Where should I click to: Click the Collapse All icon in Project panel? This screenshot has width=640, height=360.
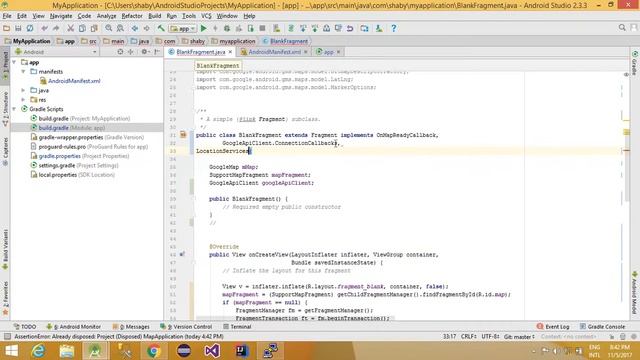click(131, 52)
